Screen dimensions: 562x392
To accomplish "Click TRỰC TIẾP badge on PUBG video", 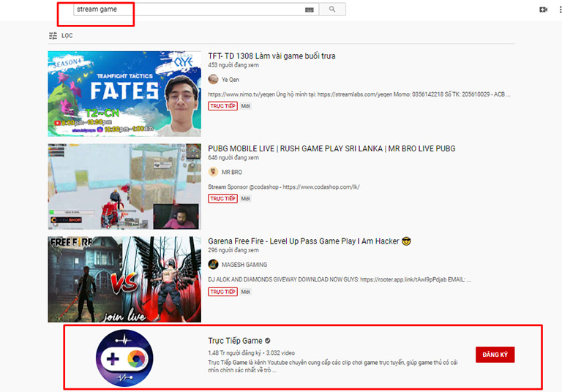I will click(x=222, y=198).
